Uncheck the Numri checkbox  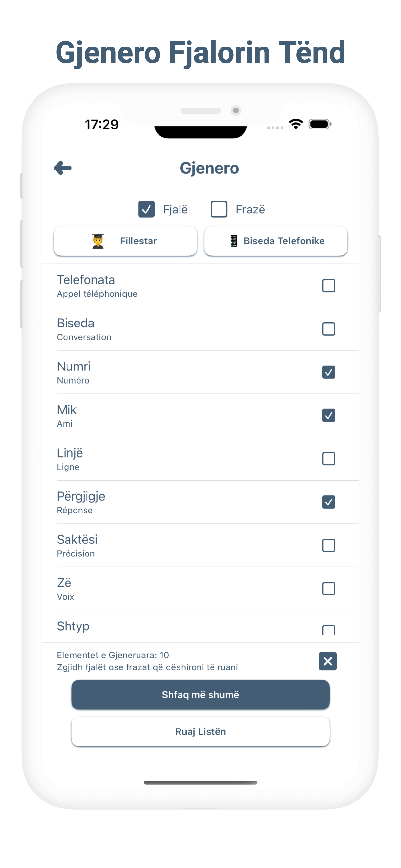pyautogui.click(x=329, y=372)
